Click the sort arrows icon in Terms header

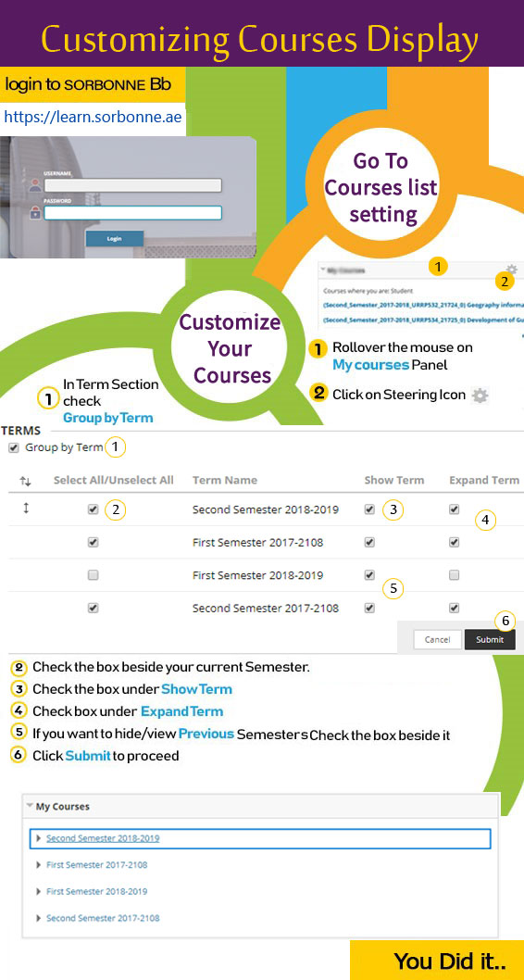click(x=26, y=481)
